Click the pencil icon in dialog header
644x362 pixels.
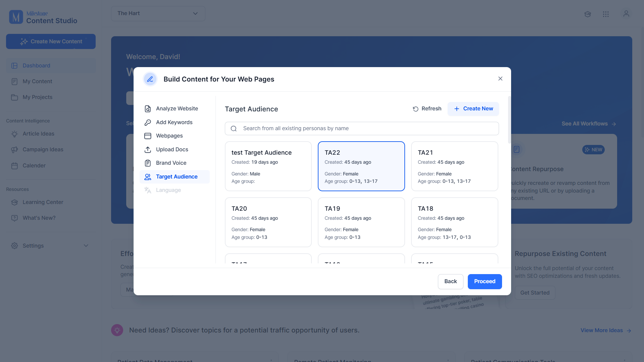[x=150, y=79]
